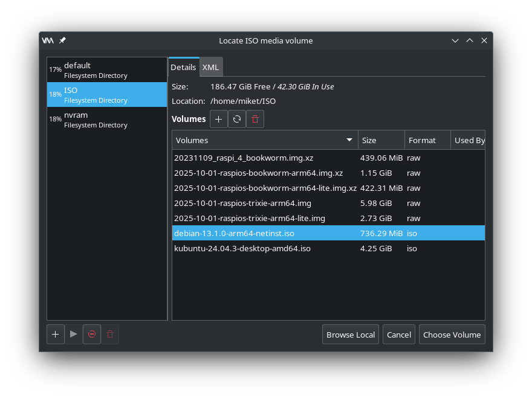The image size is (532, 398).
Task: Delete selected volume trash icon
Action: coord(255,119)
